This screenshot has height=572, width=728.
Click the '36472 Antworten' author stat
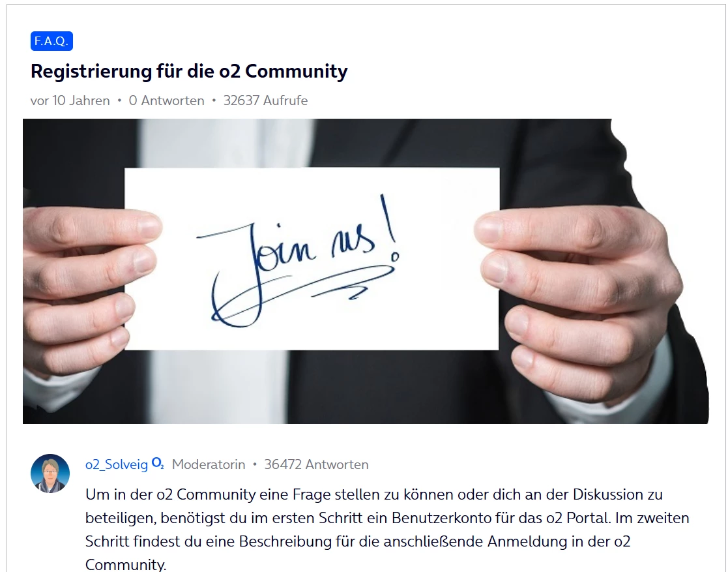pos(316,464)
